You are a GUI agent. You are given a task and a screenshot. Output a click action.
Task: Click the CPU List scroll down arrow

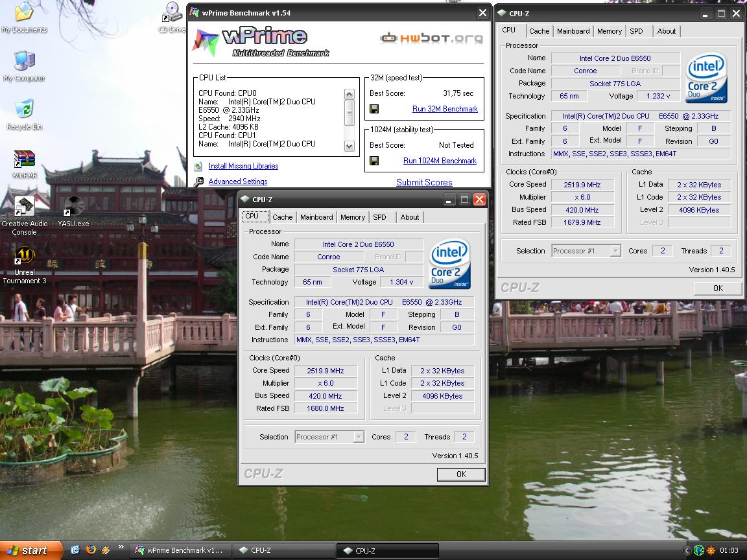350,146
